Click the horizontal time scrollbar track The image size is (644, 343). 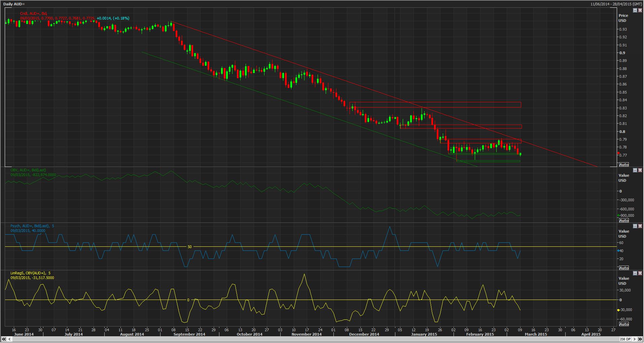coord(316,339)
